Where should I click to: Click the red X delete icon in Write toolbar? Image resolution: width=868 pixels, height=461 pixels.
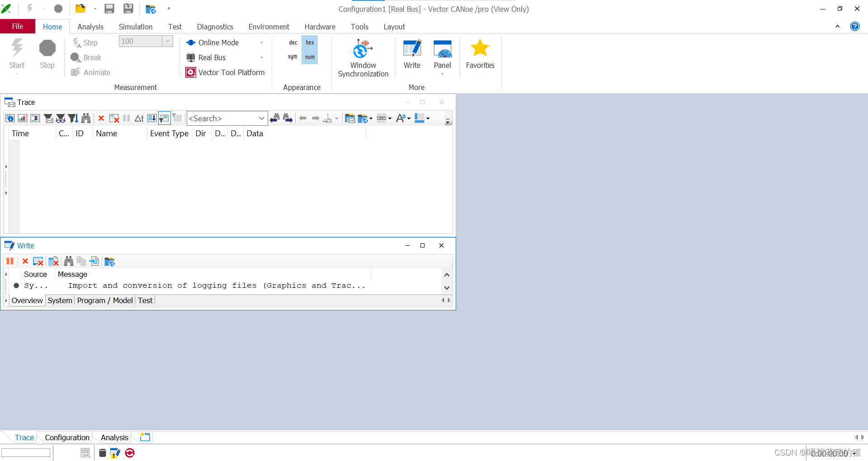pos(25,261)
